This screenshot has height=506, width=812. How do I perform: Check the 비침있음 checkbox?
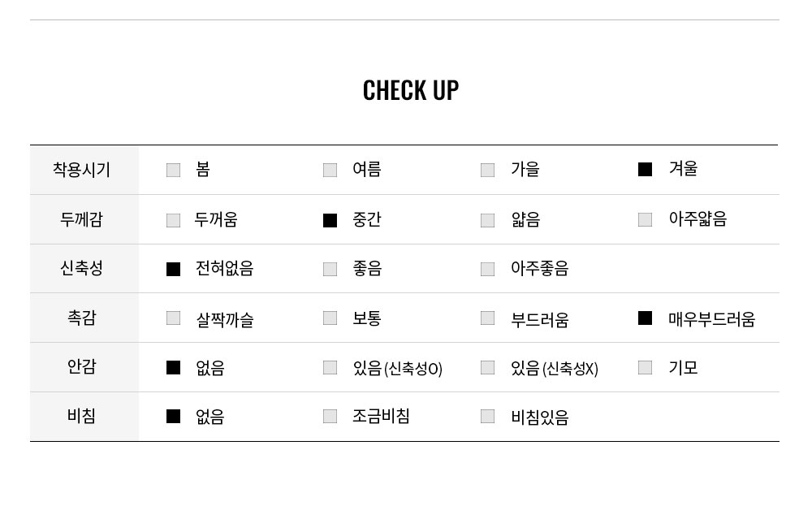tap(487, 417)
